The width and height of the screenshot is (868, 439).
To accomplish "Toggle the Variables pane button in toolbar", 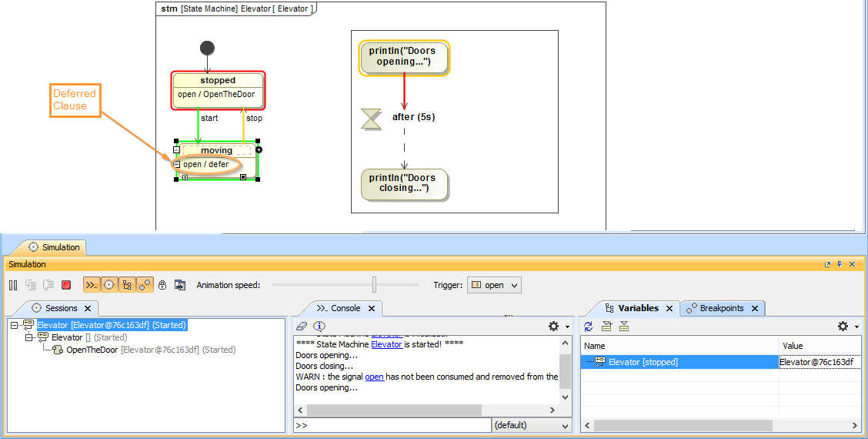I will (x=127, y=285).
